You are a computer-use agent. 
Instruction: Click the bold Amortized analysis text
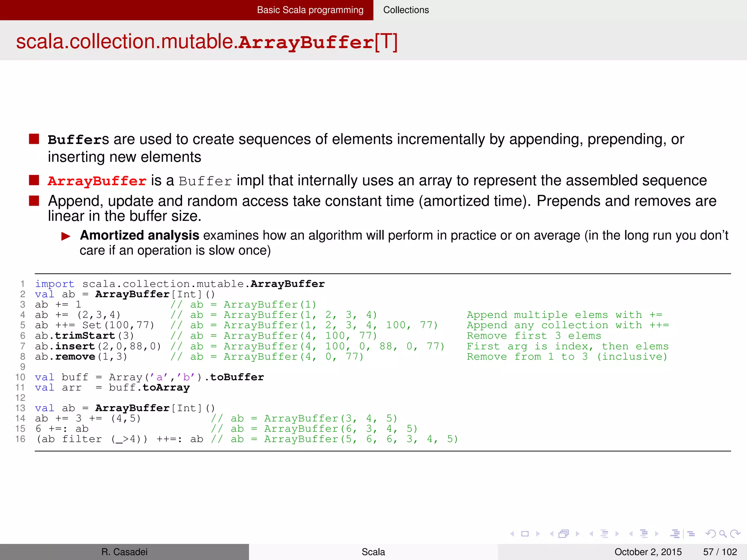tap(140, 235)
